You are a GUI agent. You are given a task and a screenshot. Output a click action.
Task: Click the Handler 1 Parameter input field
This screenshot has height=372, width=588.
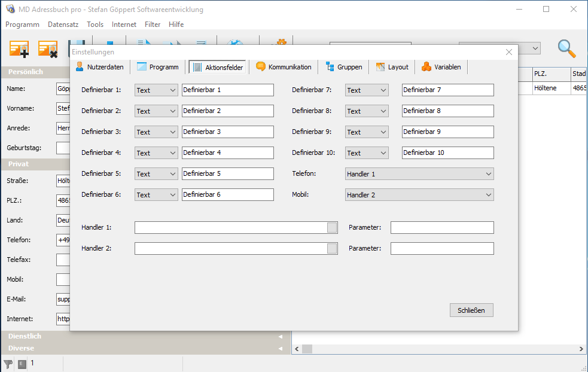[x=442, y=227]
